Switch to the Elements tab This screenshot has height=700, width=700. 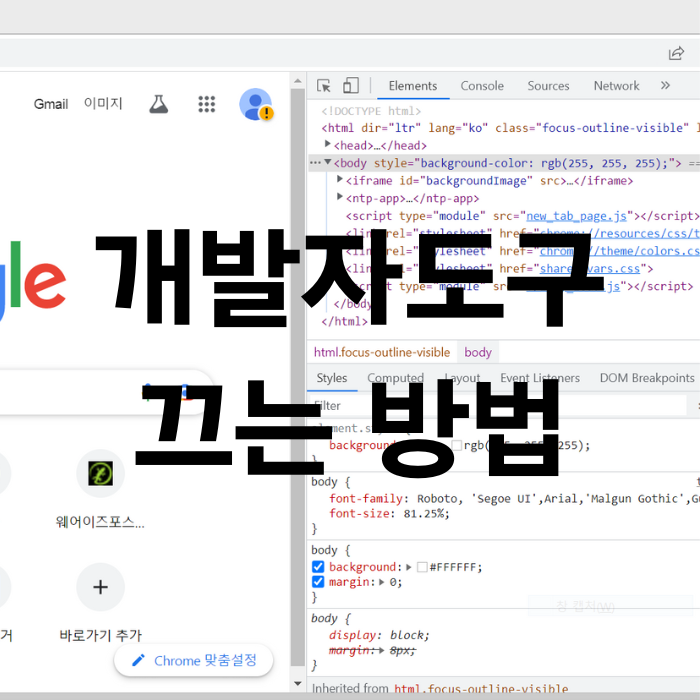[413, 86]
